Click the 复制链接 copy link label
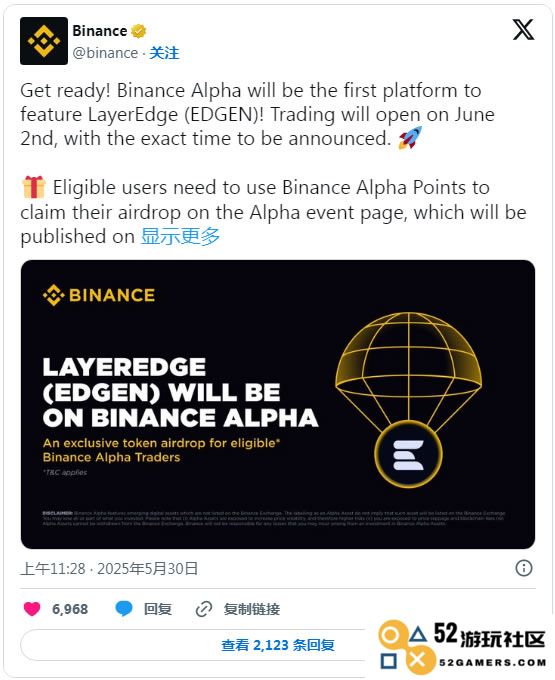 click(x=251, y=609)
